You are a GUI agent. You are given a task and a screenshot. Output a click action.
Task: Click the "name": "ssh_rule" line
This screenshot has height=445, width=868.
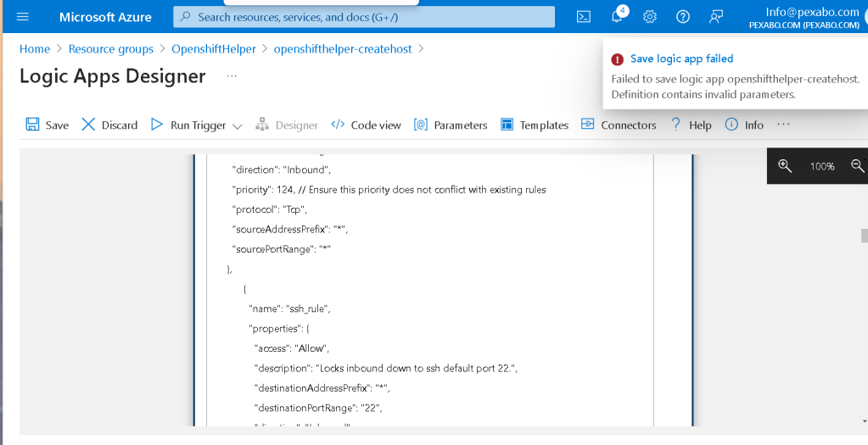(289, 309)
